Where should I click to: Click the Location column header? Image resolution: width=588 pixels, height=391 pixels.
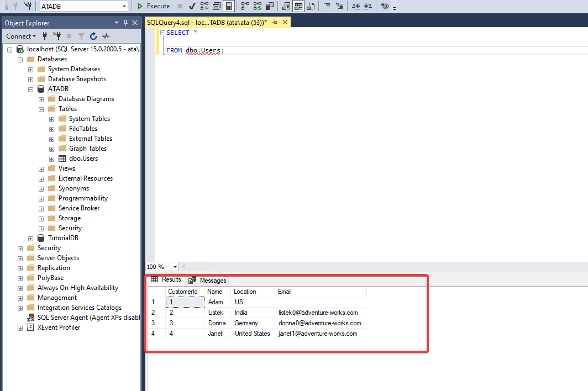tap(253, 292)
